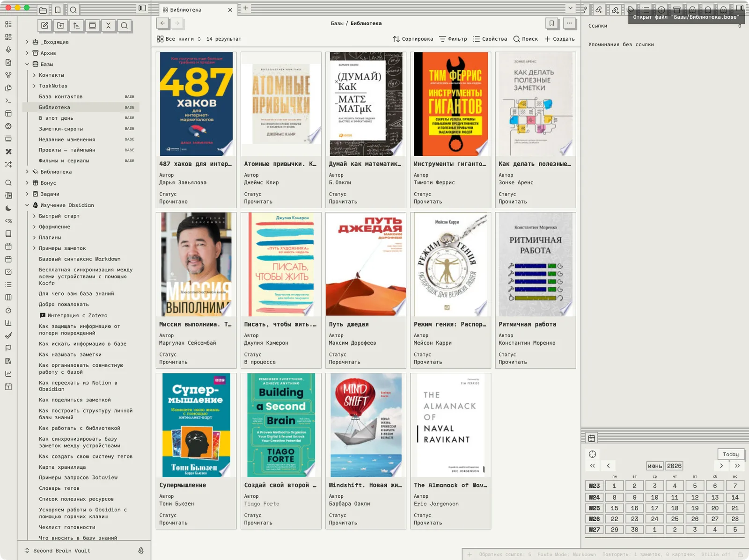Open graph view from the left ribbon
Screen dimensions: 749x560
pos(8,75)
